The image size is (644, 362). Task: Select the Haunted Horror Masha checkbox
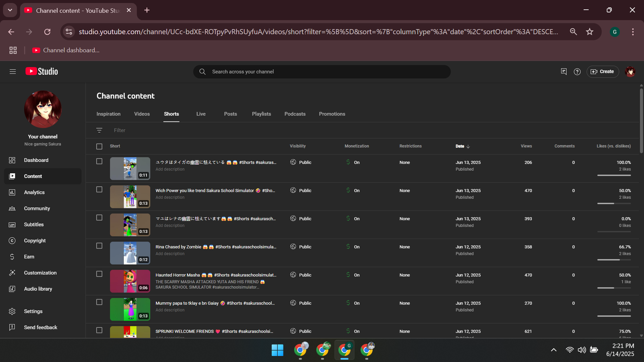pyautogui.click(x=99, y=274)
